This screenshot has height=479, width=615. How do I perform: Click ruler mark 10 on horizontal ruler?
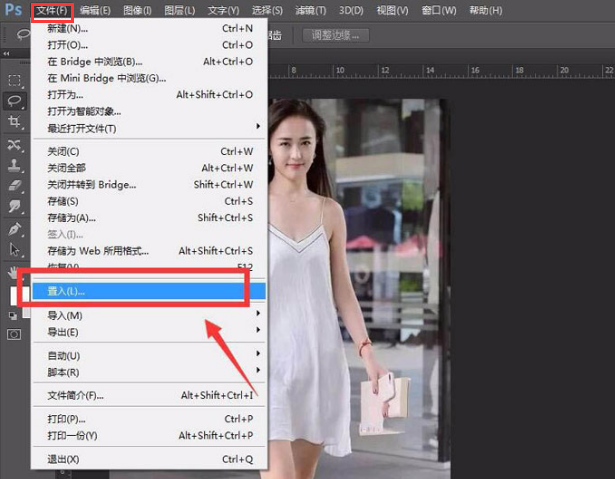point(340,70)
